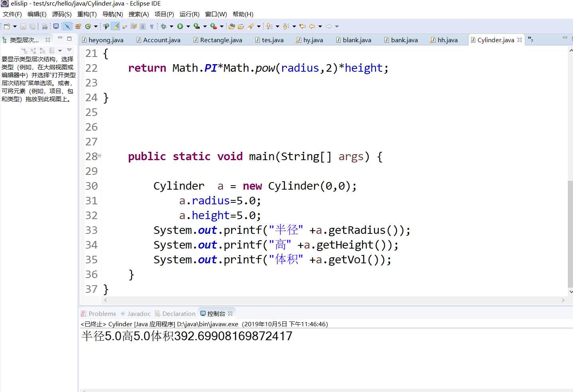Click the New file wizard icon
Screen dimensions: 573x392
(x=7, y=26)
